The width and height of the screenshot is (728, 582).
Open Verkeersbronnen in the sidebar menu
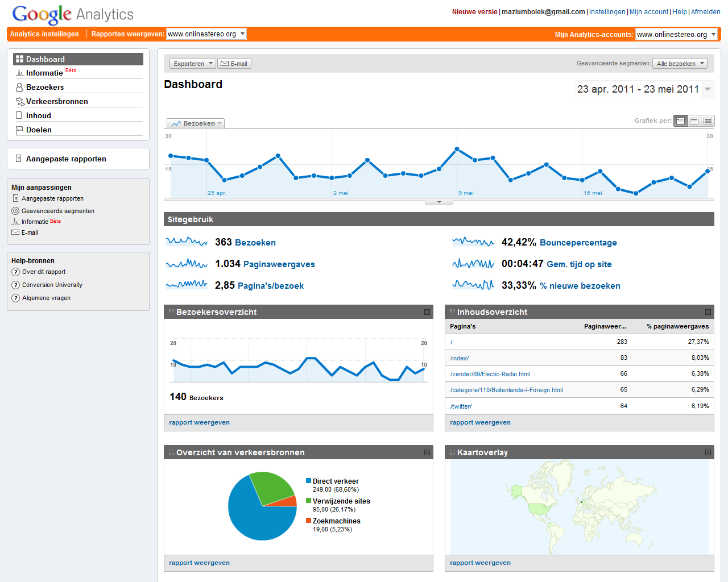(57, 101)
